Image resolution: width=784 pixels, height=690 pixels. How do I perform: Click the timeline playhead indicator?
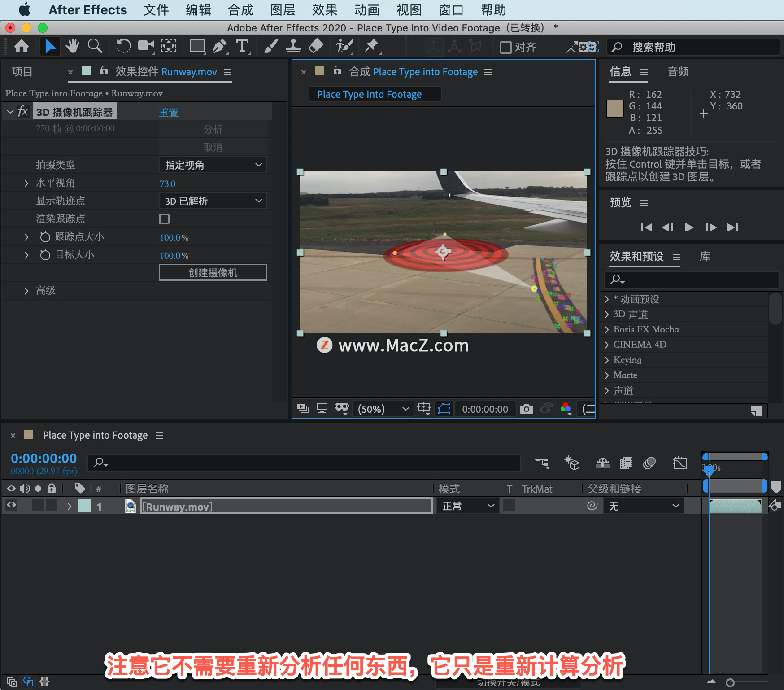(x=709, y=470)
